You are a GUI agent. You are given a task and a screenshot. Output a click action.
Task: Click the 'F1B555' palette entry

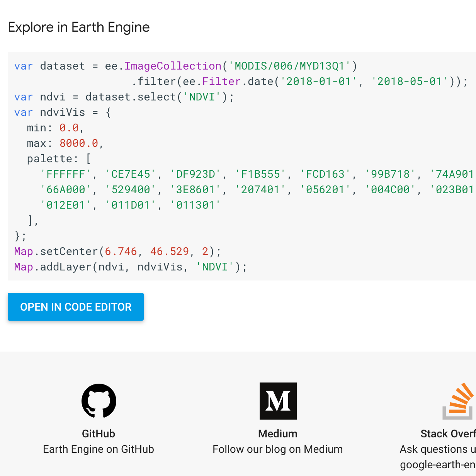[x=261, y=174]
